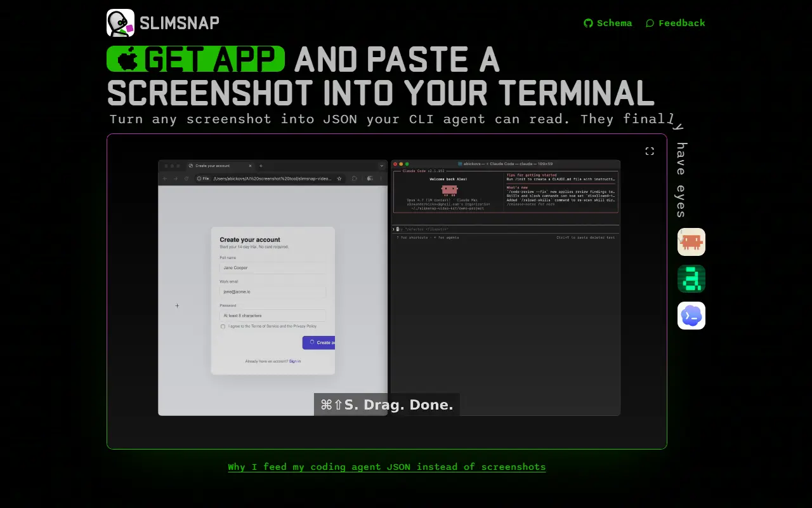This screenshot has height=508, width=812.
Task: Click the SlimSnap mascot logo icon
Action: tap(121, 23)
